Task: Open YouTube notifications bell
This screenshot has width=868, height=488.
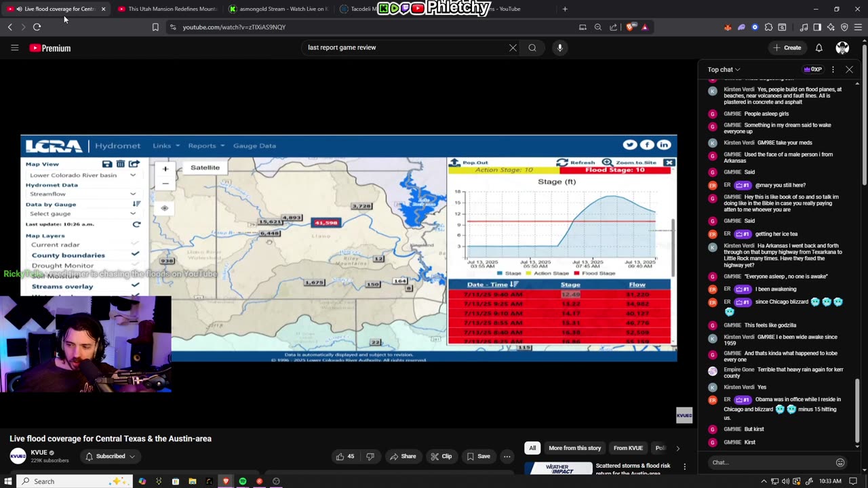Action: (818, 47)
